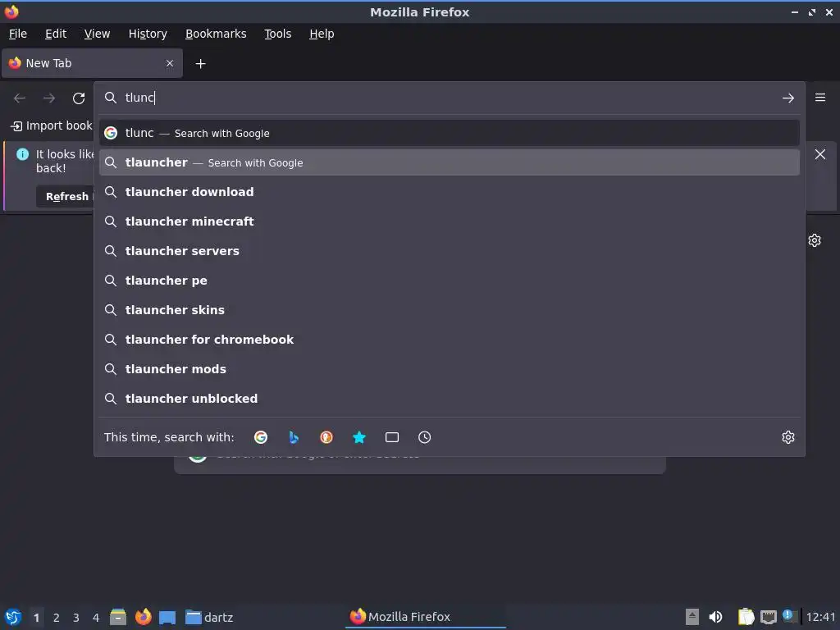Click the update notifier tray icon

[788, 615]
